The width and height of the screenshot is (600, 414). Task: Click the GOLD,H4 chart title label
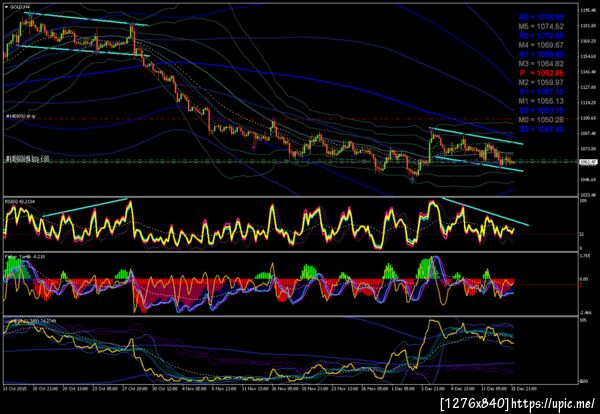(20, 7)
